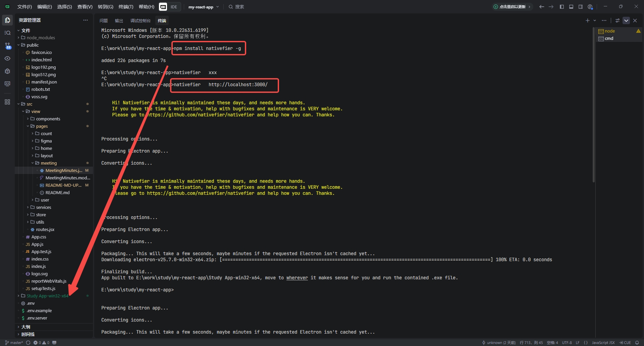Click the JavaScript JSX language mode

tap(603, 343)
